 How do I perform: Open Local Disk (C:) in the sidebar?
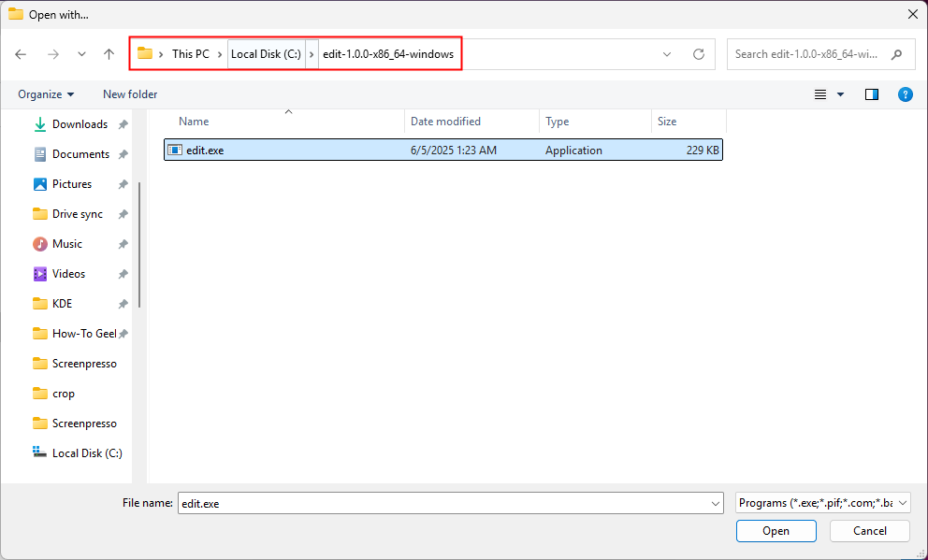pyautogui.click(x=87, y=453)
